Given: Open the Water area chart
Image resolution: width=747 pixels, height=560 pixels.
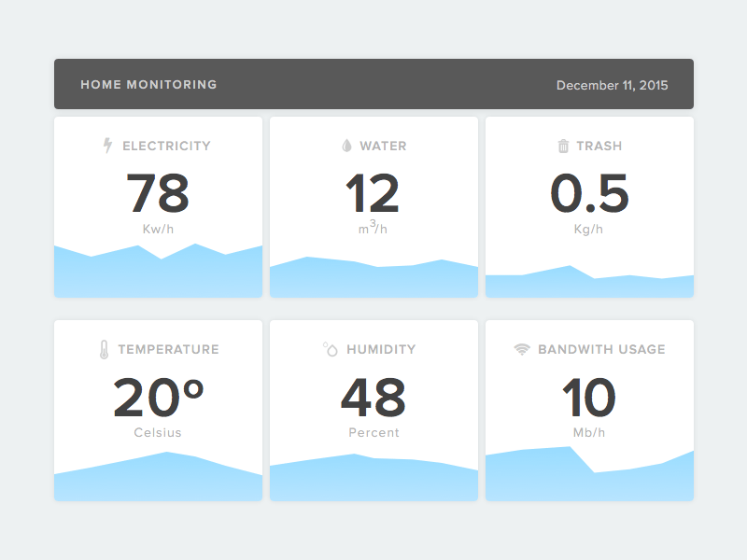Looking at the screenshot, I should 374,277.
